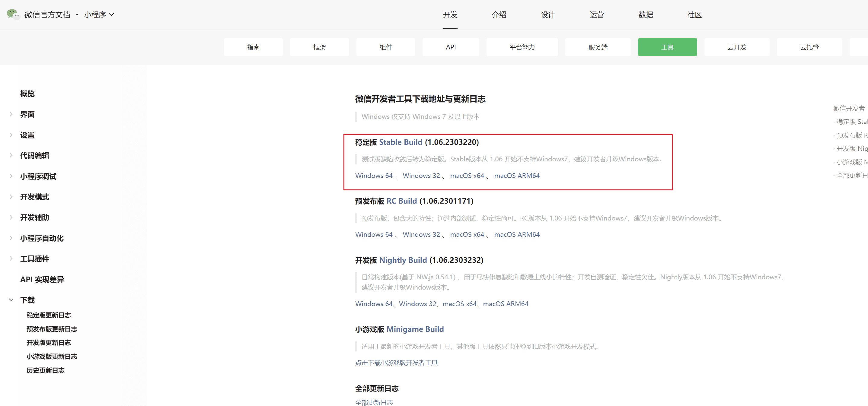Download Stable Build Windows 64
The height and width of the screenshot is (406, 868).
(374, 176)
